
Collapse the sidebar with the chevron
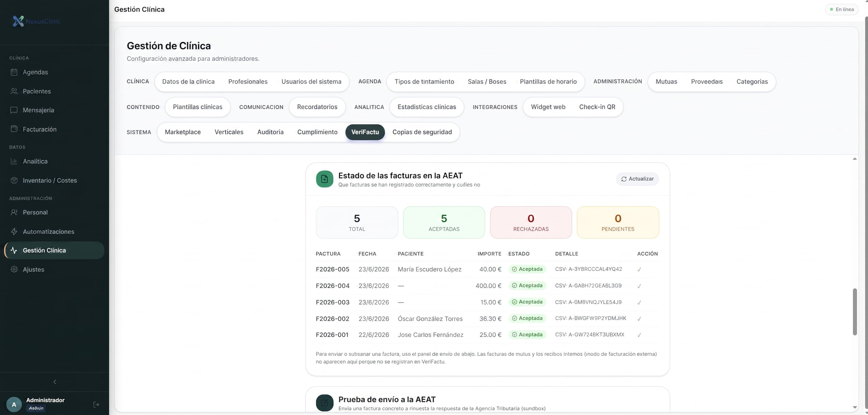tap(55, 382)
